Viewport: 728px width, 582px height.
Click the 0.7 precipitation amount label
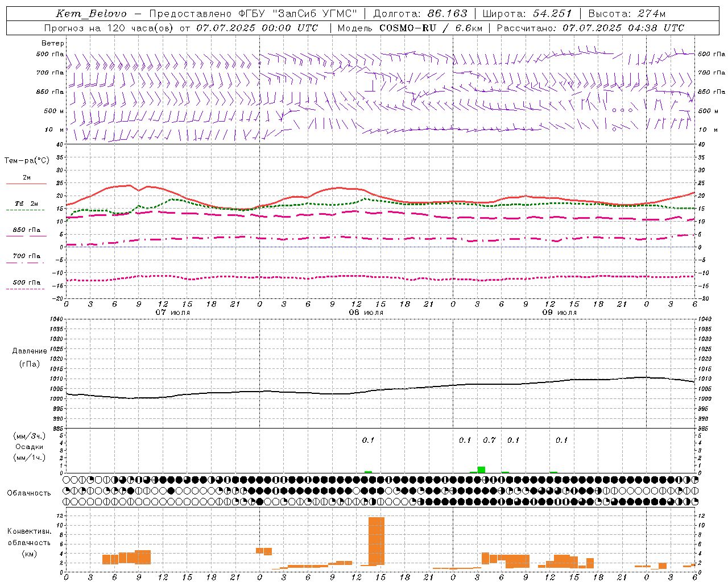click(x=489, y=440)
